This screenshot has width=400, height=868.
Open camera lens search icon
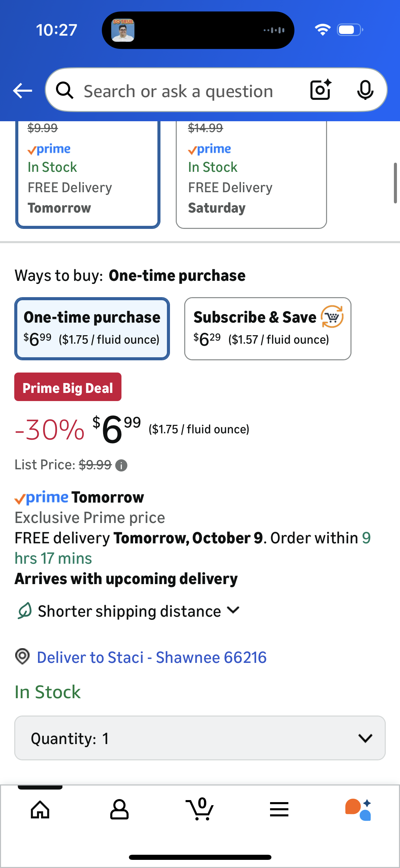[321, 90]
